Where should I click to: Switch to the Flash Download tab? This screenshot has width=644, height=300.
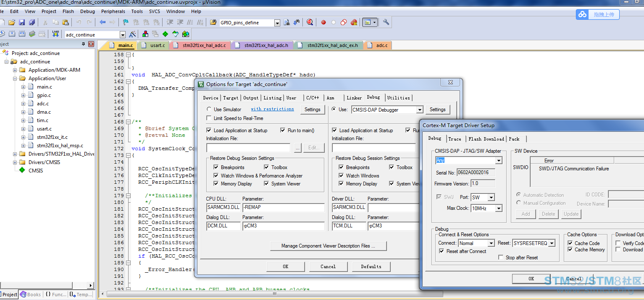[x=486, y=139]
